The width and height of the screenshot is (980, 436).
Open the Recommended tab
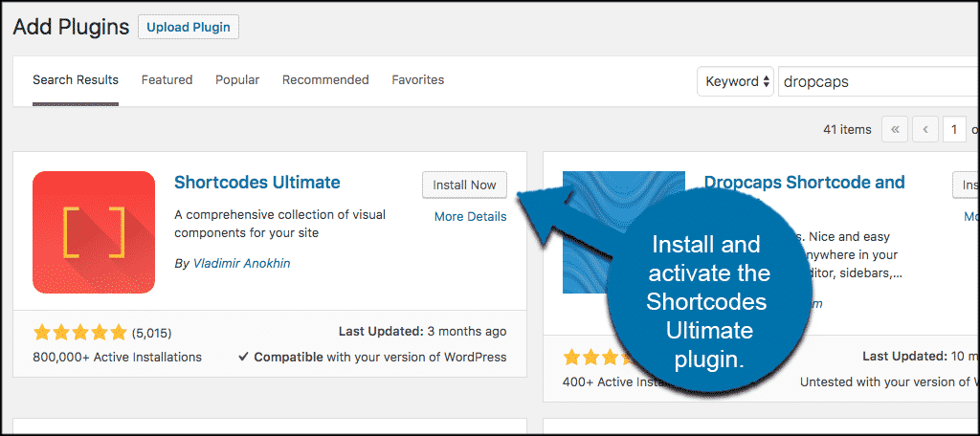[325, 80]
